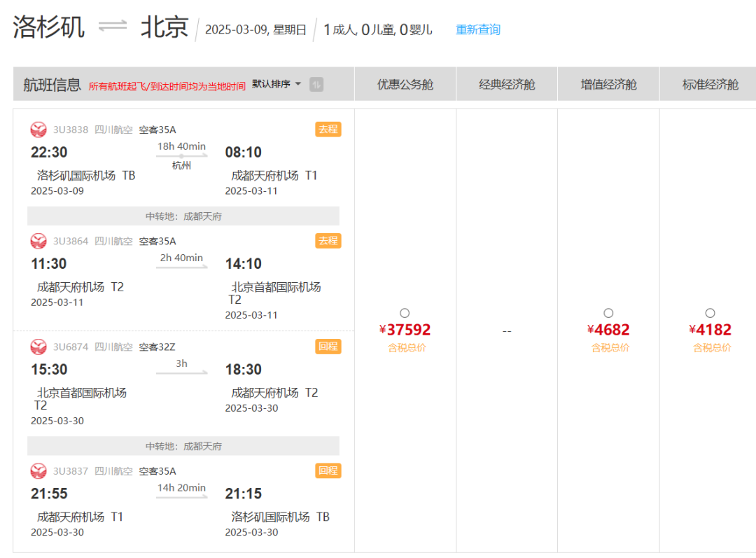This screenshot has width=756, height=558.
Task: Click the sort order toggle icon
Action: [316, 85]
